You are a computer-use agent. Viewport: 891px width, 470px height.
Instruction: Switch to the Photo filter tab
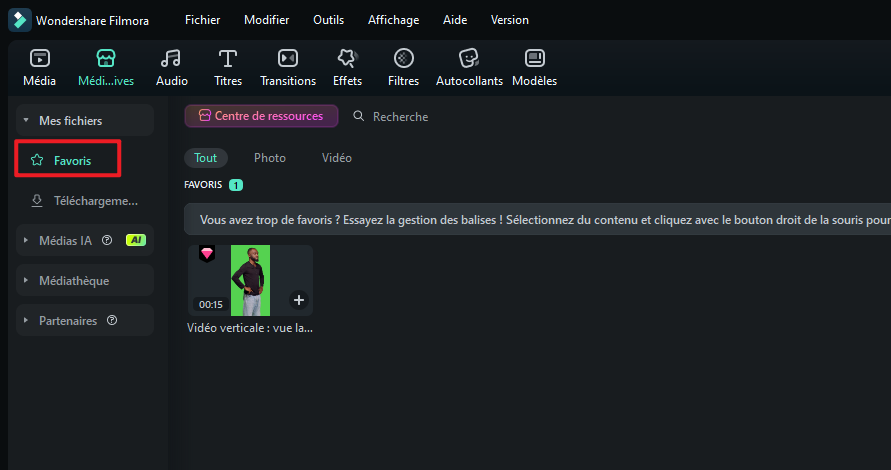(x=270, y=158)
